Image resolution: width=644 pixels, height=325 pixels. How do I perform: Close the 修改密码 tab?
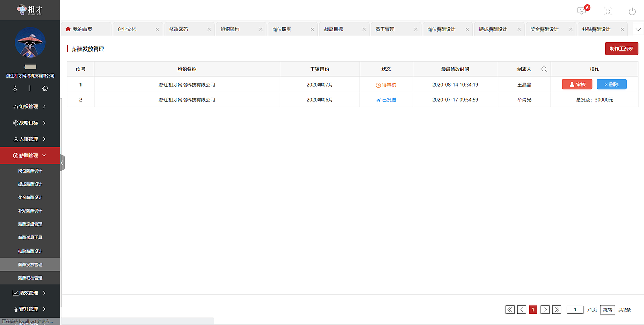209,29
